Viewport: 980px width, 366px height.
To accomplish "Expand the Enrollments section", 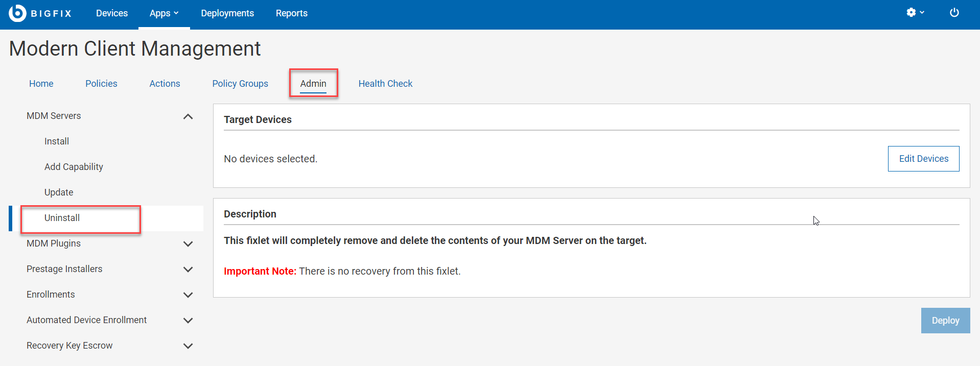I will tap(188, 295).
